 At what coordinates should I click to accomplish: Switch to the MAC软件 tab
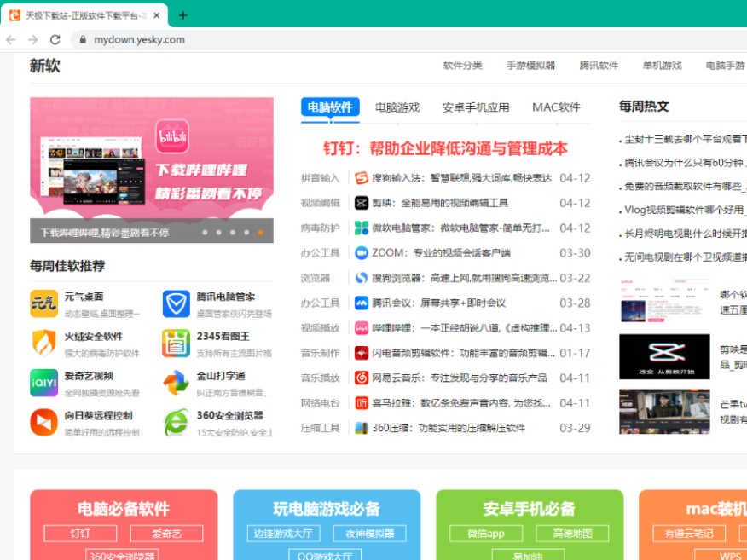[x=557, y=107]
